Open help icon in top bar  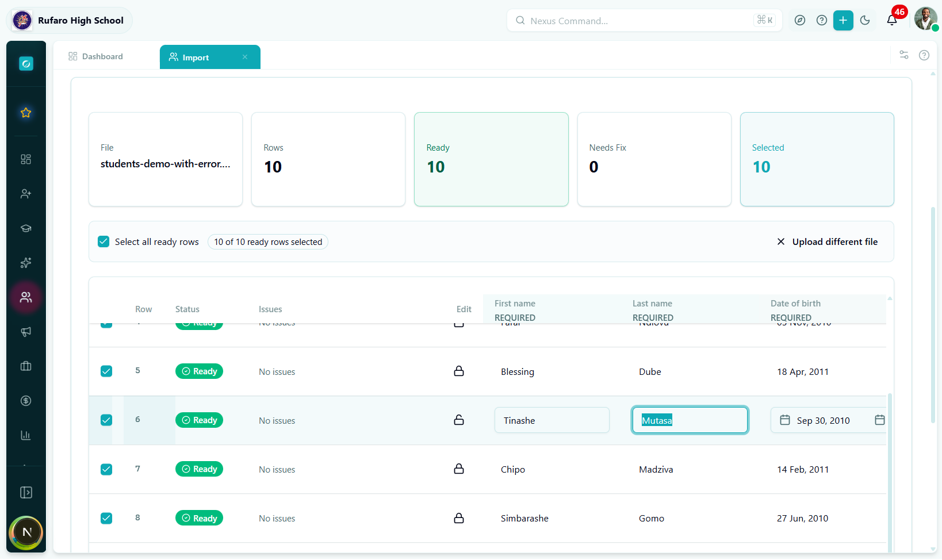[x=822, y=21]
